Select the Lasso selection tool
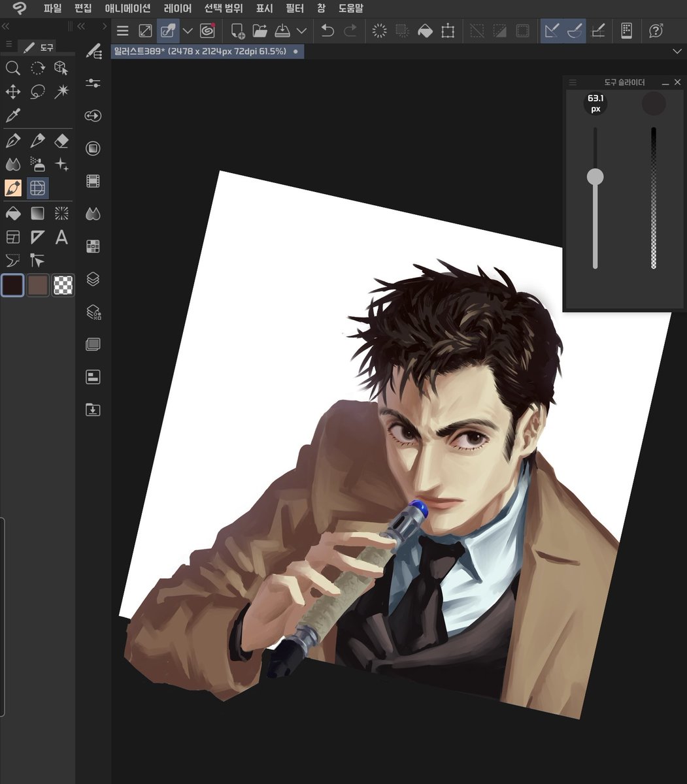Viewport: 687px width, 784px height. [x=37, y=91]
